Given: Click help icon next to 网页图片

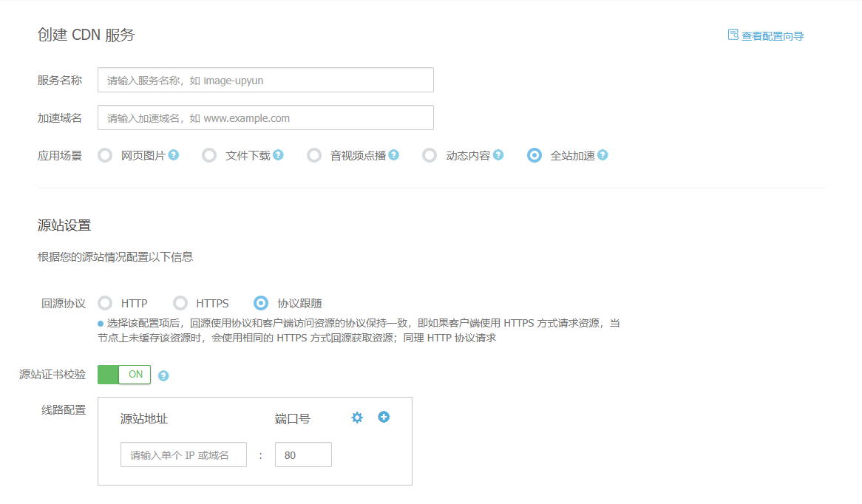Looking at the screenshot, I should 173,155.
